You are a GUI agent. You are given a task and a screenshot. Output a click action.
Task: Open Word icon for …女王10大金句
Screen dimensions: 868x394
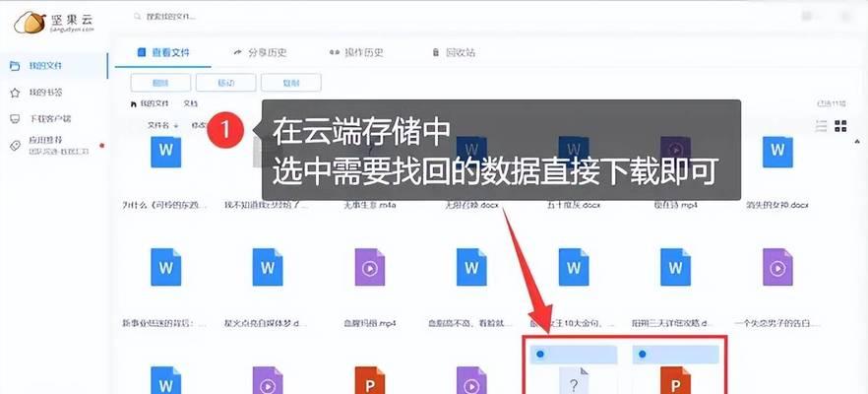pos(574,268)
